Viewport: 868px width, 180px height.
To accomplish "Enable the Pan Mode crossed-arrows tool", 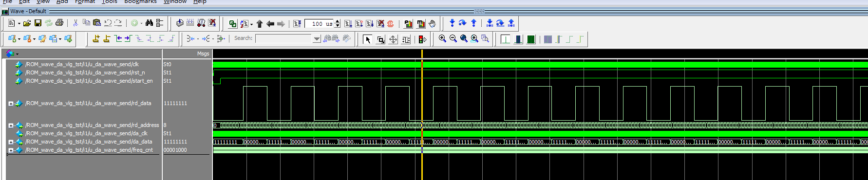I will (x=393, y=39).
